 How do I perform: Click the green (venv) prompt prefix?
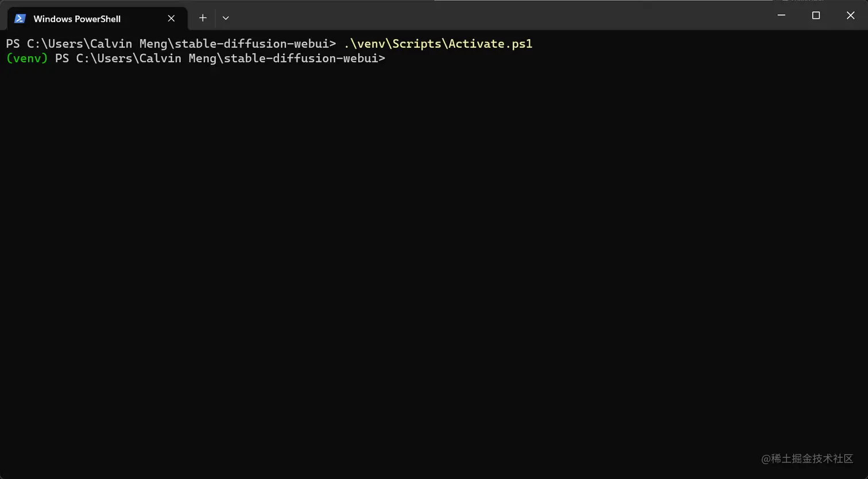tap(27, 59)
